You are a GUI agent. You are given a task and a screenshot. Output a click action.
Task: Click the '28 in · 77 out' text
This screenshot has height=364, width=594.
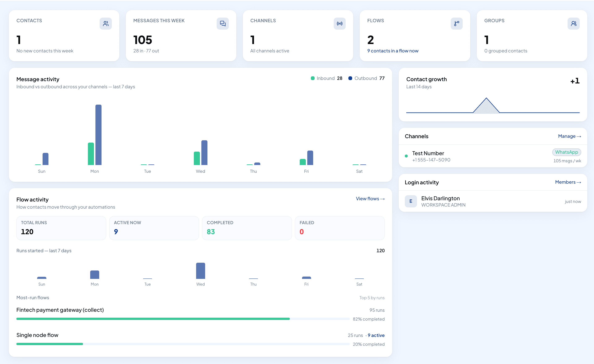click(146, 51)
